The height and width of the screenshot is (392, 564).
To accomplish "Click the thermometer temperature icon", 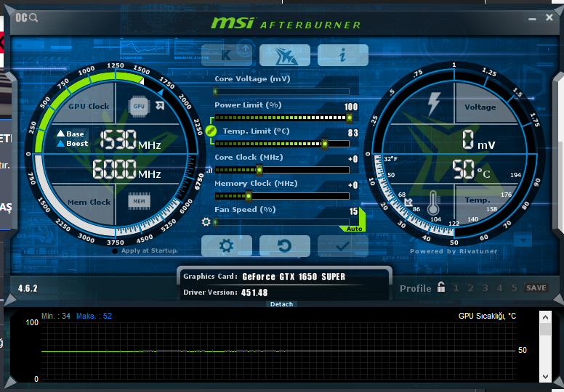I will tap(433, 203).
